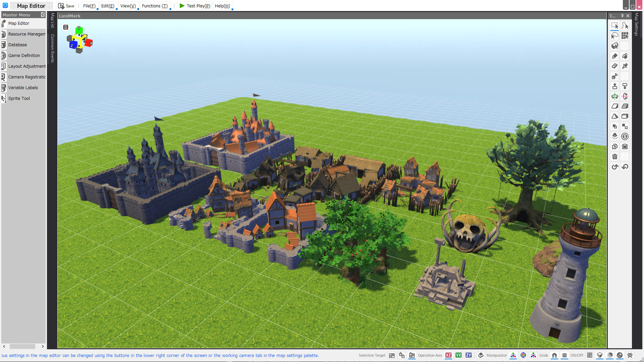Start Test Play
The height and width of the screenshot is (362, 644).
195,6
